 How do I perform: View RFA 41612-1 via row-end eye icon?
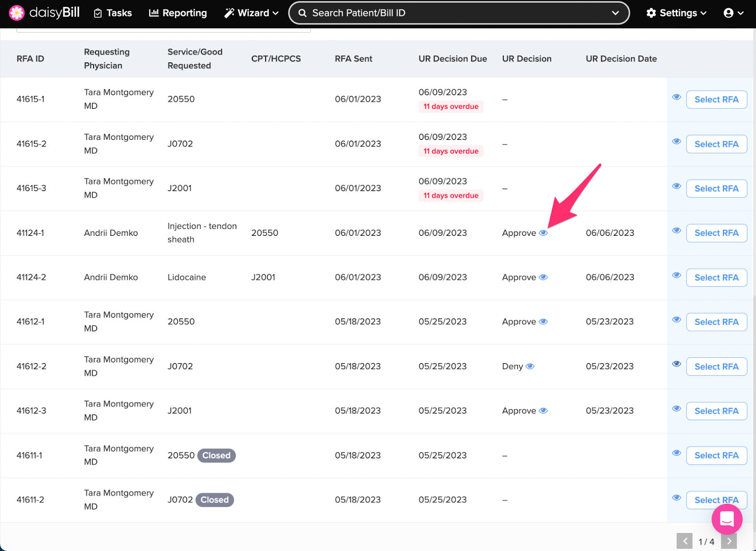pos(677,319)
